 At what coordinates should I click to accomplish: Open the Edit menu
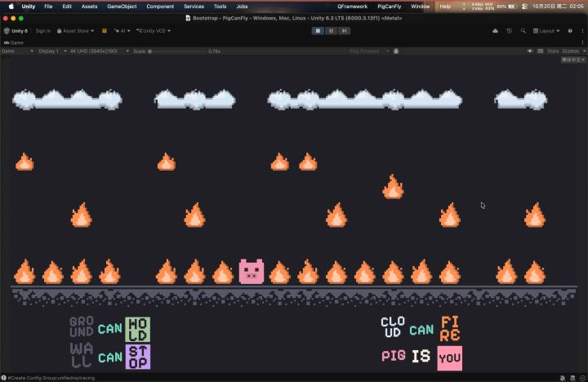[x=67, y=7]
